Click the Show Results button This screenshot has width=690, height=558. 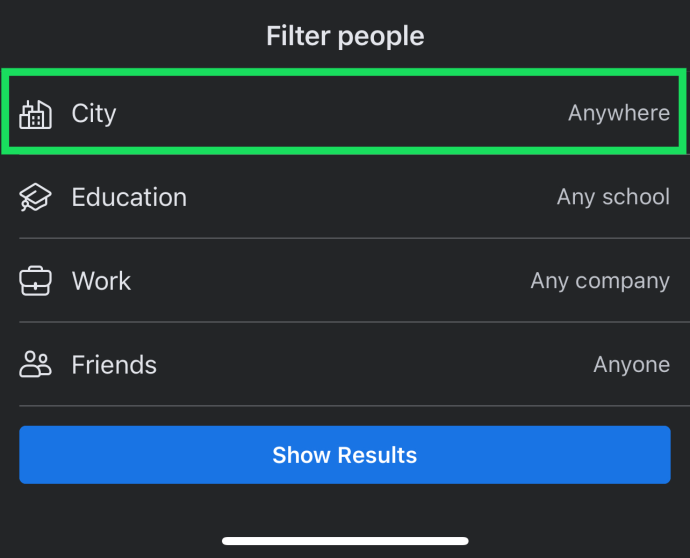pyautogui.click(x=345, y=455)
